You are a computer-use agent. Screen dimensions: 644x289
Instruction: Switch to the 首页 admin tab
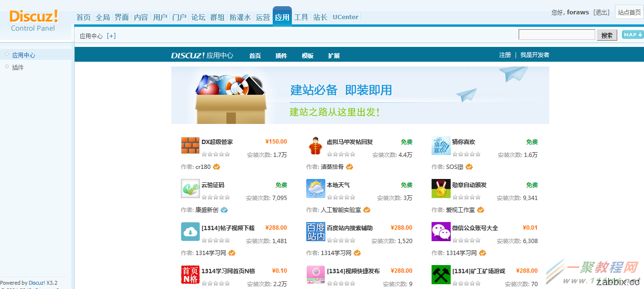(83, 17)
